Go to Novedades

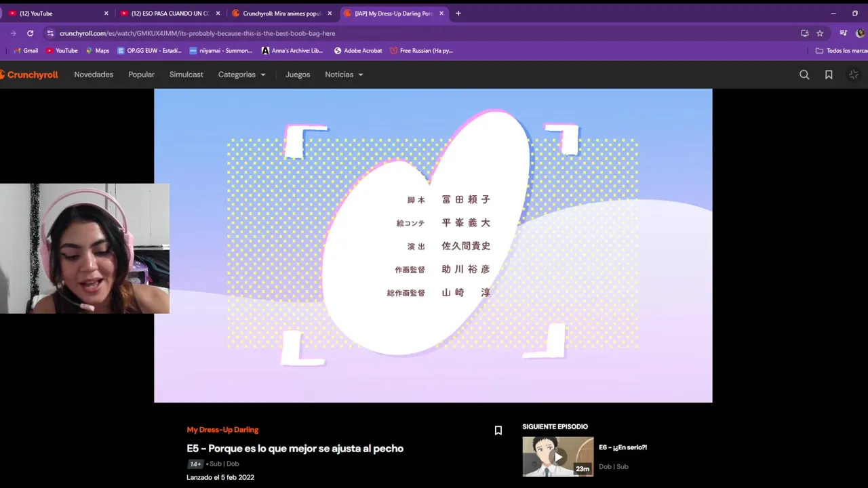(94, 75)
